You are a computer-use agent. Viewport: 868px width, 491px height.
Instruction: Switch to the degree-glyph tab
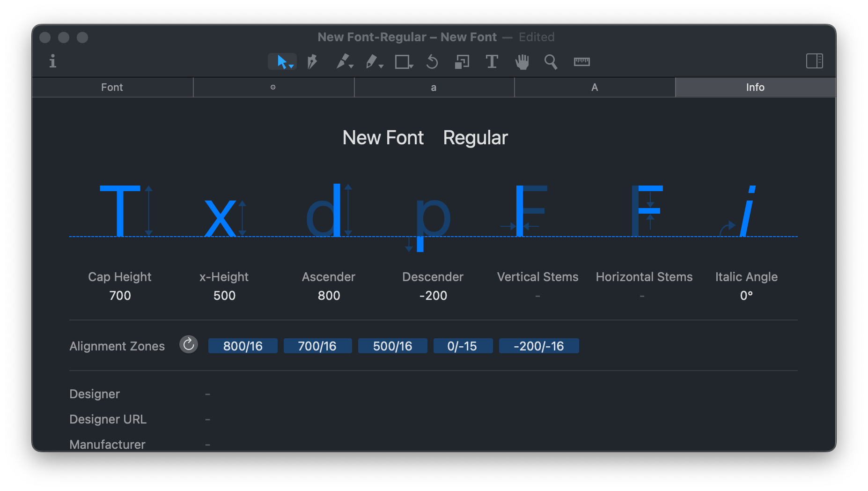point(273,87)
